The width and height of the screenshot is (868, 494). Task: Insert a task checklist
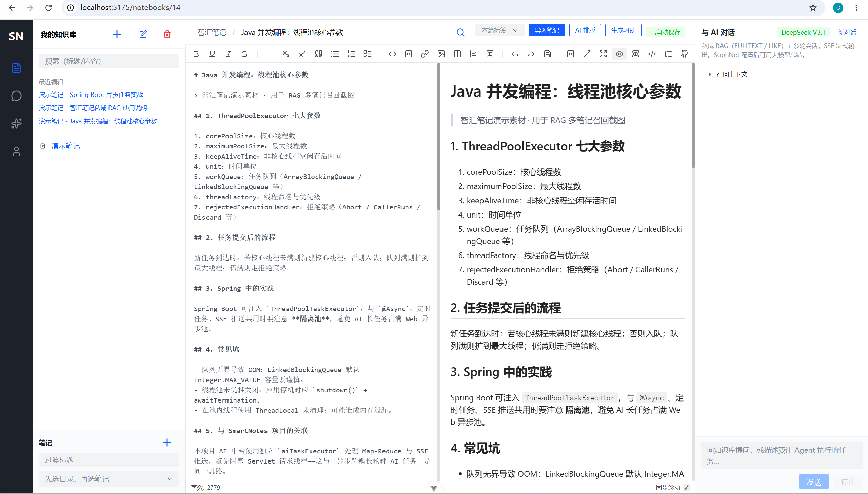point(368,54)
